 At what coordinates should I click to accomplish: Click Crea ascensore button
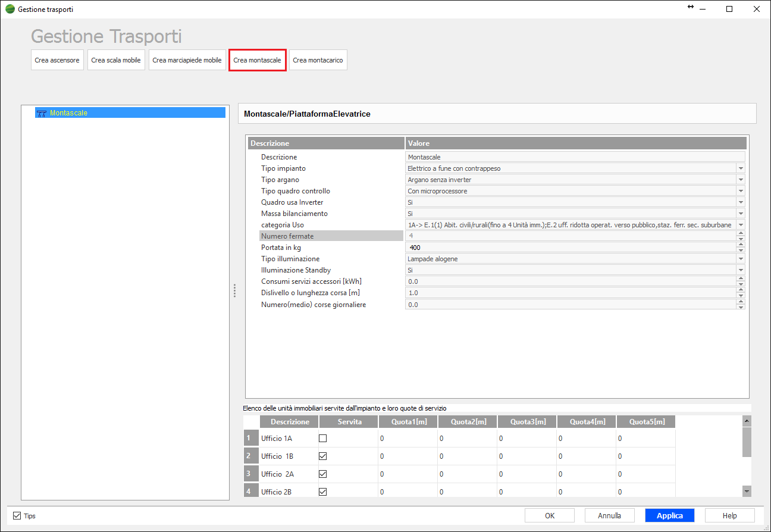(57, 60)
